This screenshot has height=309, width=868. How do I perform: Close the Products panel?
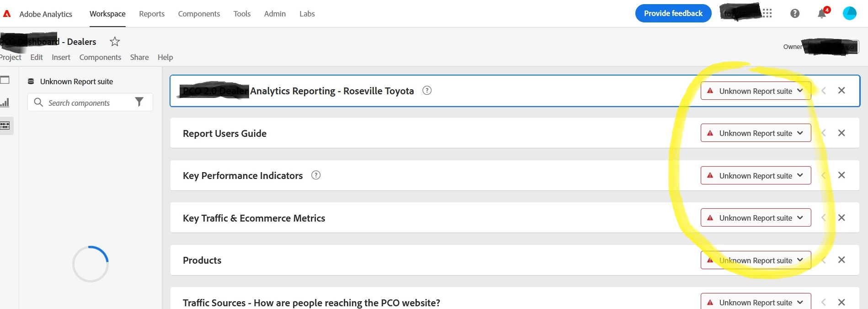click(x=841, y=260)
